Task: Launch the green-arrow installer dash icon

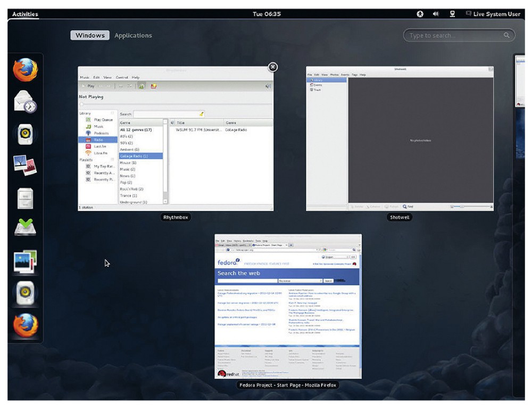Action: pyautogui.click(x=25, y=228)
